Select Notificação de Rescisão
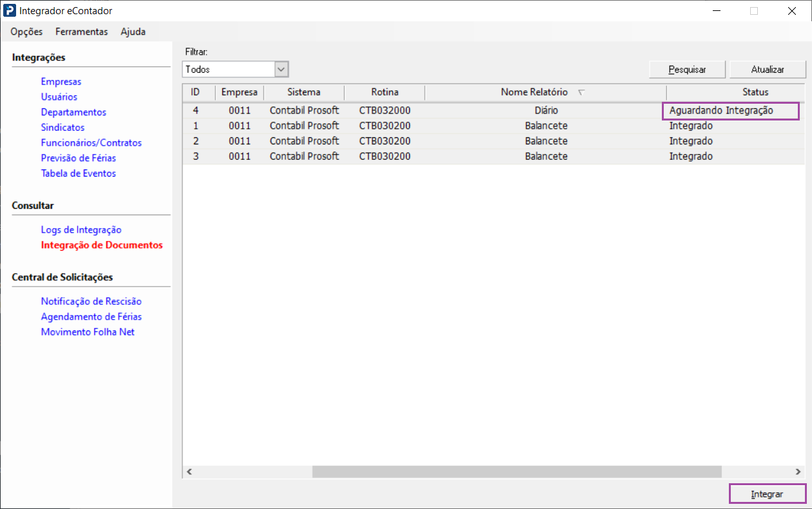812x509 pixels. tap(91, 302)
